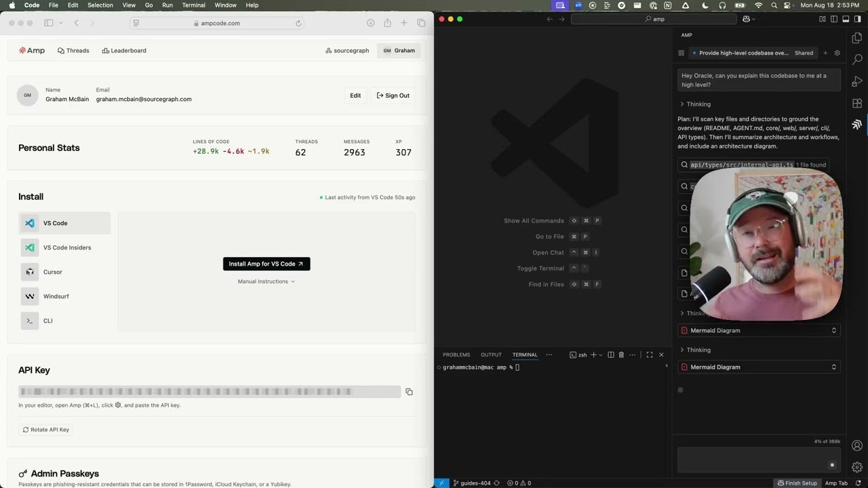
Task: Open the Terminal menu in menu bar
Action: [193, 5]
